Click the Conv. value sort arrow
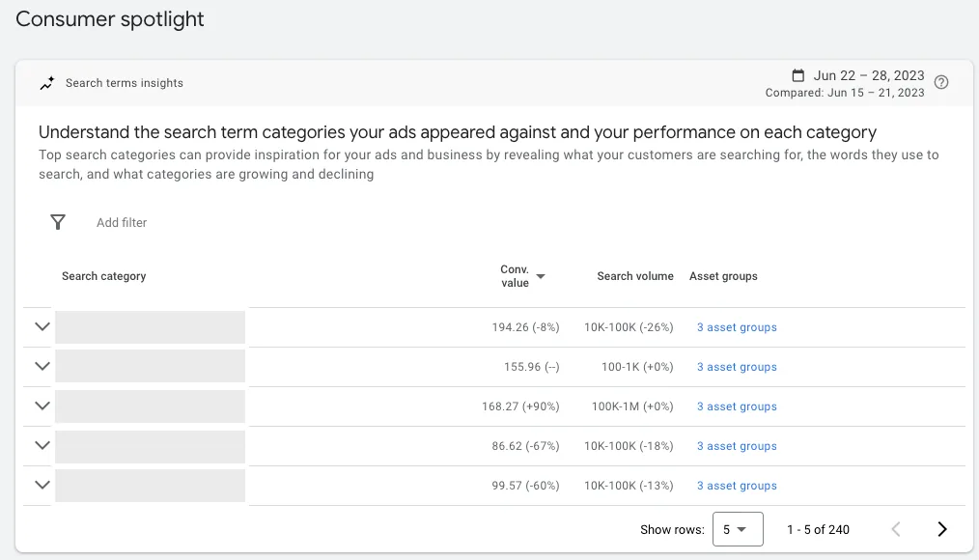 [x=541, y=276]
